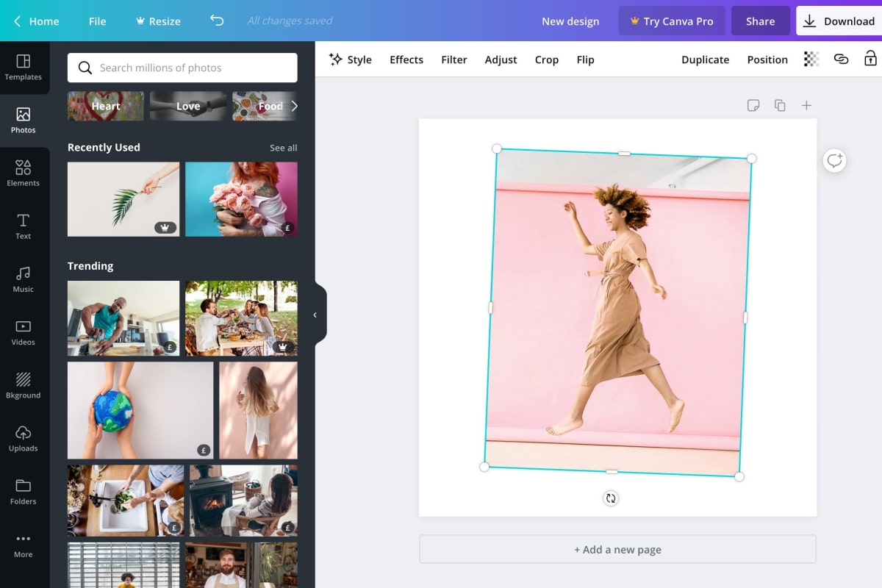The image size is (882, 588).
Task: Open the Position dropdown
Action: pyautogui.click(x=767, y=60)
